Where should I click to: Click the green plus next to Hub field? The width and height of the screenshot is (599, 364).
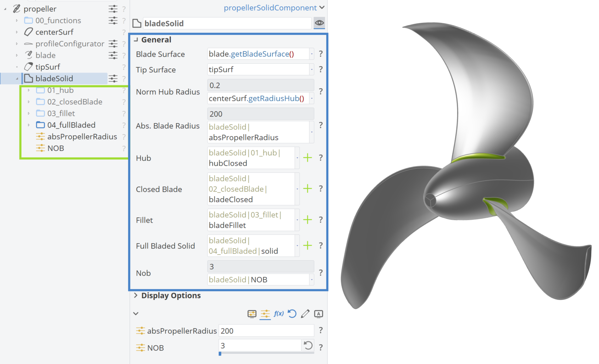click(x=307, y=158)
